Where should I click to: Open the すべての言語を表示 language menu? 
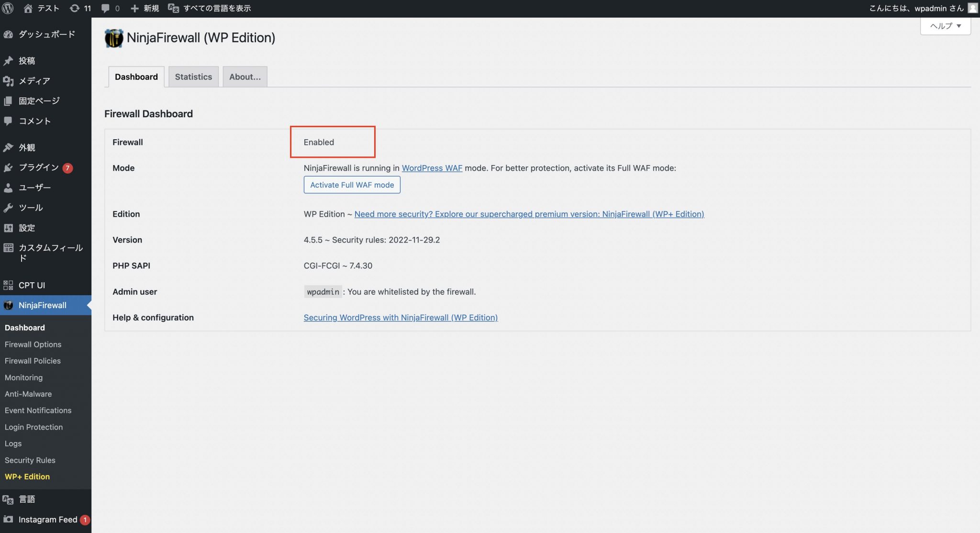point(217,8)
